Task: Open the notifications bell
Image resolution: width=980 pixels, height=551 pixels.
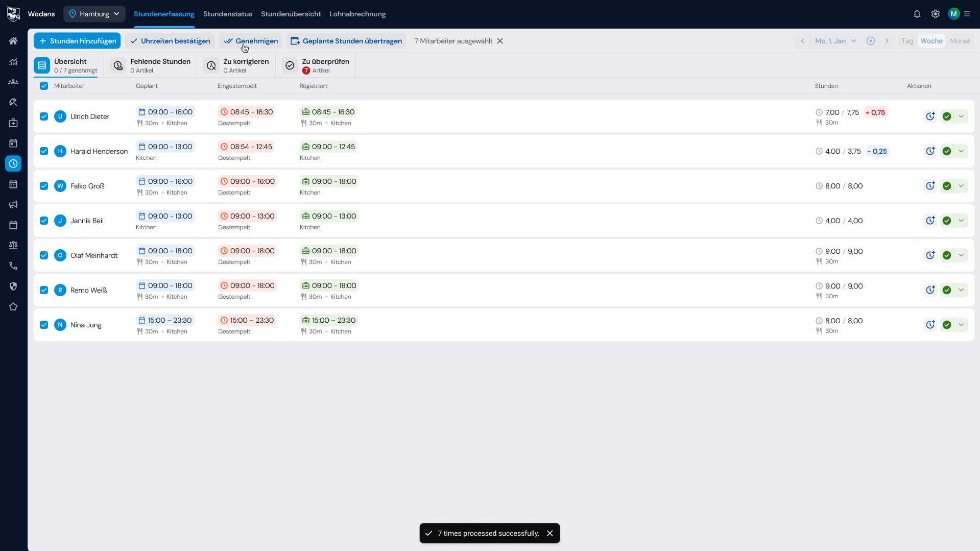Action: (917, 14)
